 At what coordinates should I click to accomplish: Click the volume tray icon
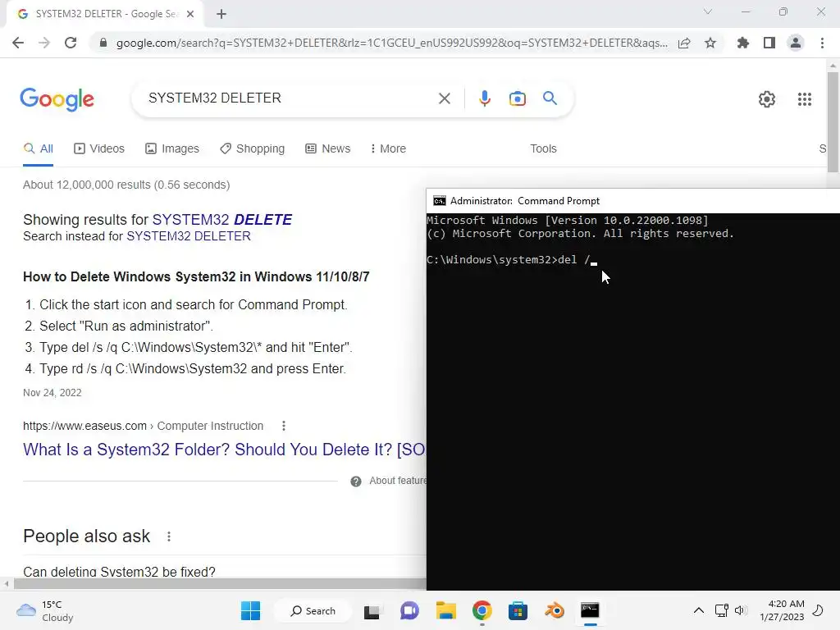[x=741, y=610]
